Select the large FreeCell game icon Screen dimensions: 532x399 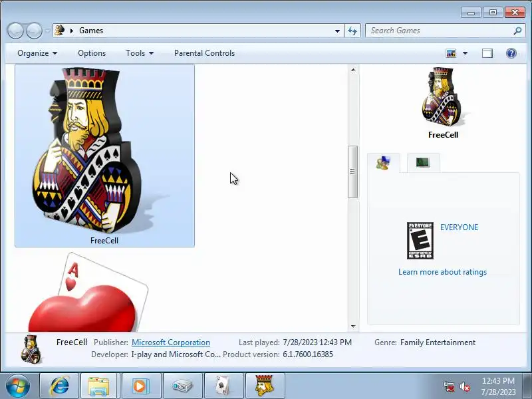104,156
